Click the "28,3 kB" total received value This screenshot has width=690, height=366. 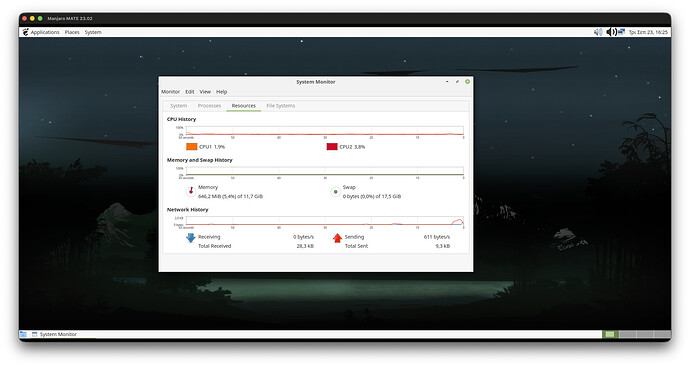click(305, 246)
